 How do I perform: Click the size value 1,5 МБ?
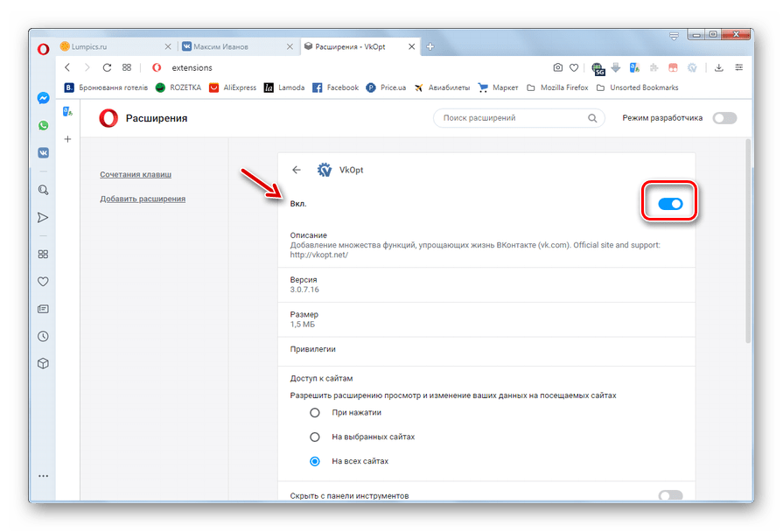point(302,325)
